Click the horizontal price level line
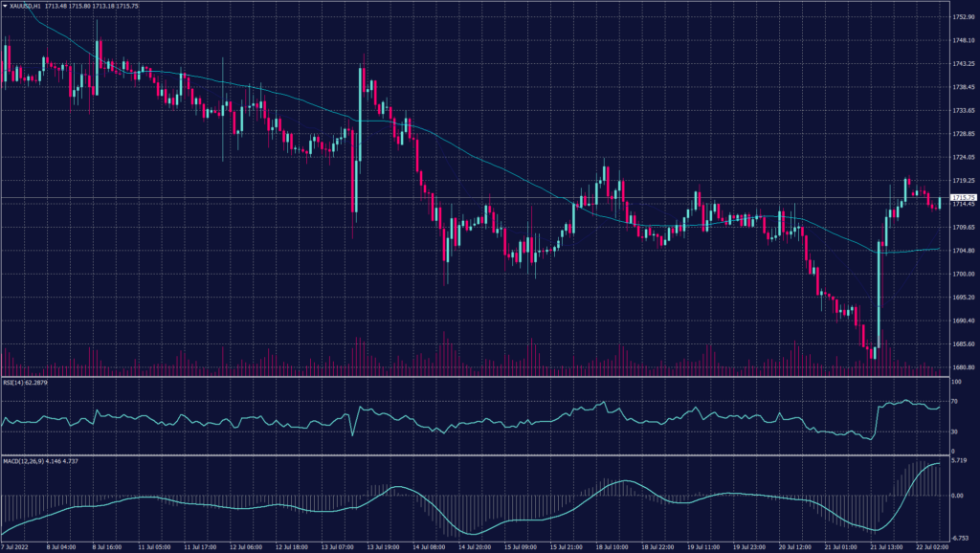980x553 pixels. tap(479, 196)
